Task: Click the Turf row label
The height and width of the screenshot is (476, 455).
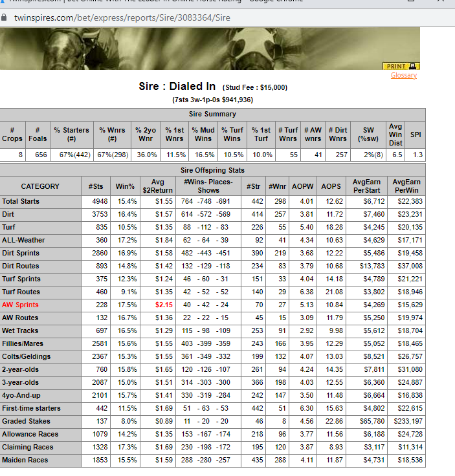Action: coord(8,228)
